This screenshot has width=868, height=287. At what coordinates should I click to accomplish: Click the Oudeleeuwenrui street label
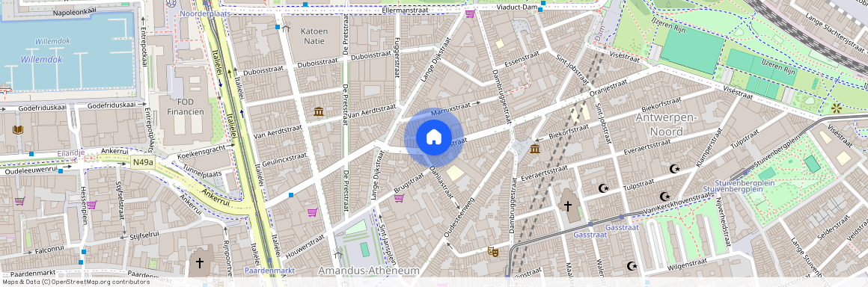click(x=31, y=170)
